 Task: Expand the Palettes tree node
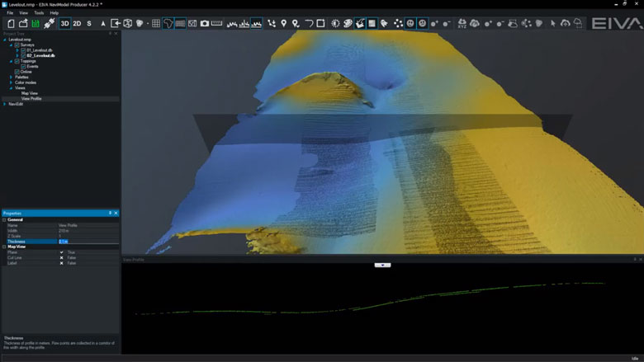tap(12, 78)
